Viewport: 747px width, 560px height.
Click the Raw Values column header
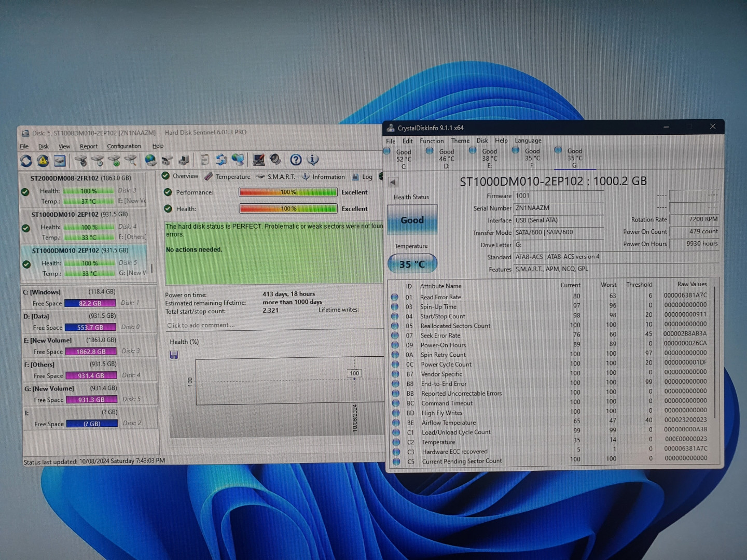click(x=692, y=284)
